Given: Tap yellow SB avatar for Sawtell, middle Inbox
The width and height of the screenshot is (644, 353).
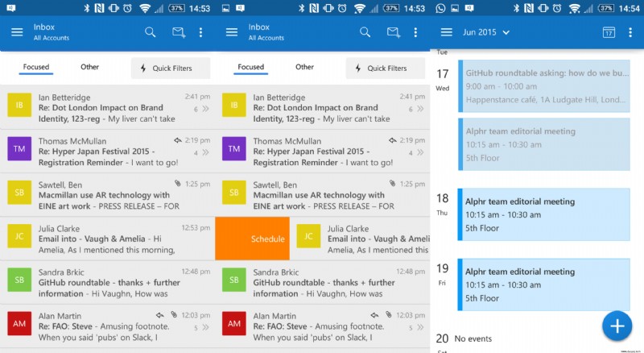Looking at the screenshot, I should pos(234,193).
